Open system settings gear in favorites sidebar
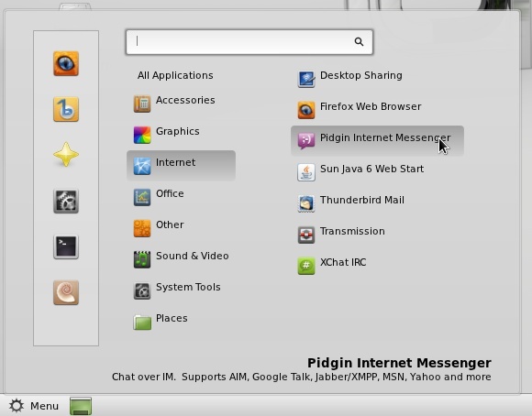This screenshot has width=532, height=416. tap(66, 201)
